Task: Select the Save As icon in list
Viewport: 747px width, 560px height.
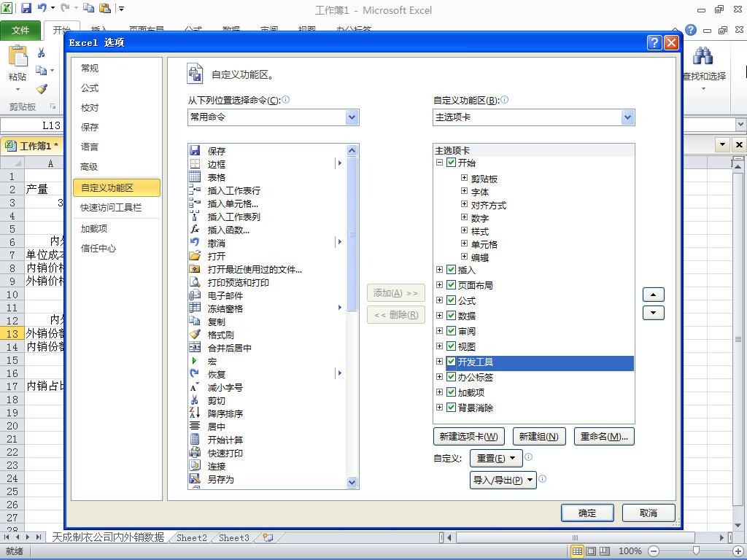Action: click(195, 479)
